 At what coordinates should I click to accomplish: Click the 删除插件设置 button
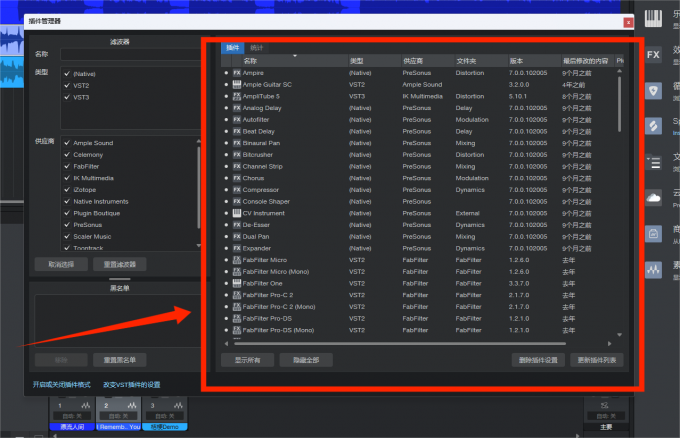[538, 360]
